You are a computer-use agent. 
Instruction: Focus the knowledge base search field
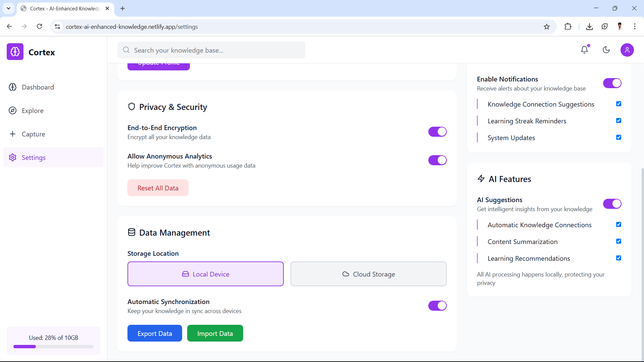point(211,50)
